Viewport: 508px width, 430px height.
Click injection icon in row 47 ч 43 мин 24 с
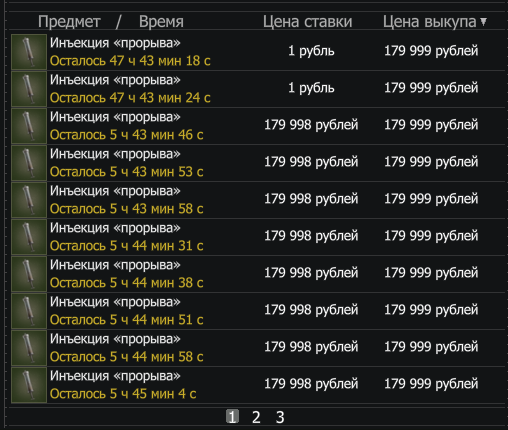(x=29, y=89)
